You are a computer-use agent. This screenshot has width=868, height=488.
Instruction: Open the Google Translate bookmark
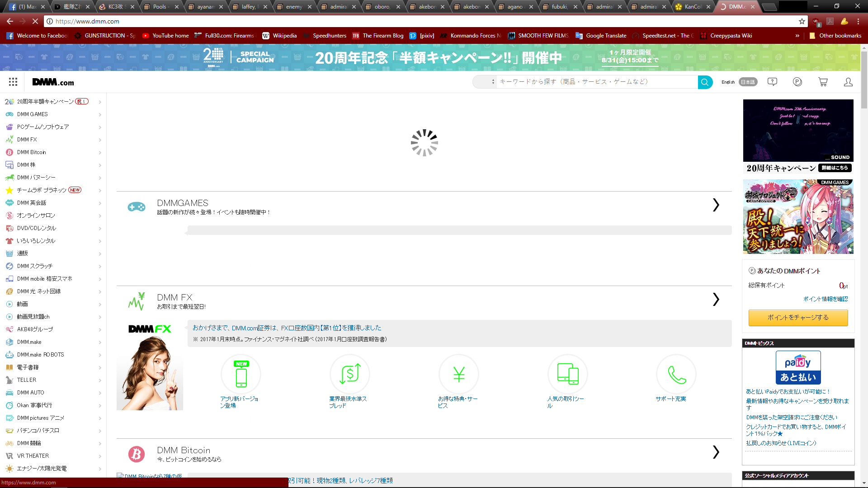click(601, 36)
